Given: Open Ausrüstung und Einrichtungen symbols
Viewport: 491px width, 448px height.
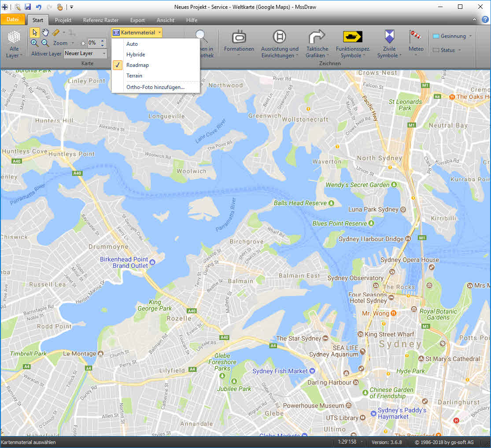Looking at the screenshot, I should [280, 44].
